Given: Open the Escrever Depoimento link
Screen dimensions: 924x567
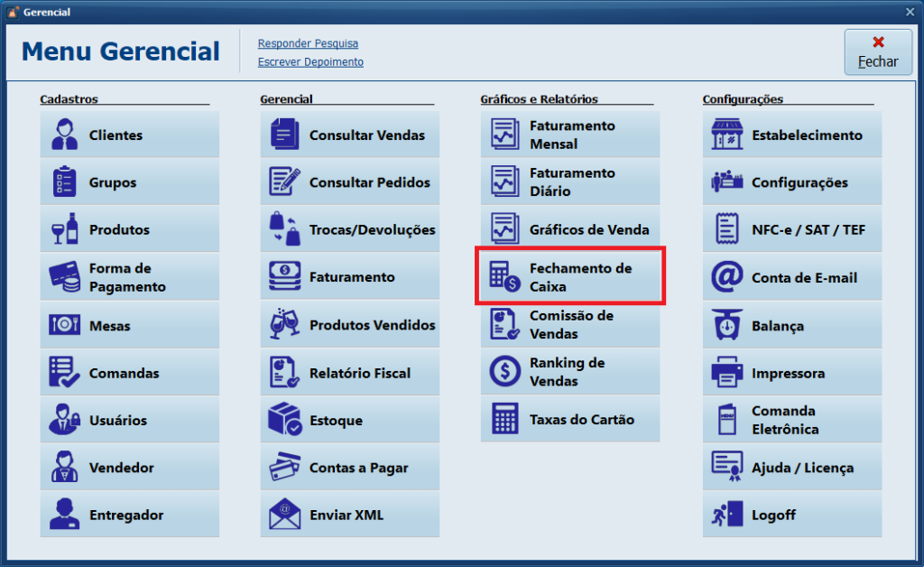Looking at the screenshot, I should 310,62.
